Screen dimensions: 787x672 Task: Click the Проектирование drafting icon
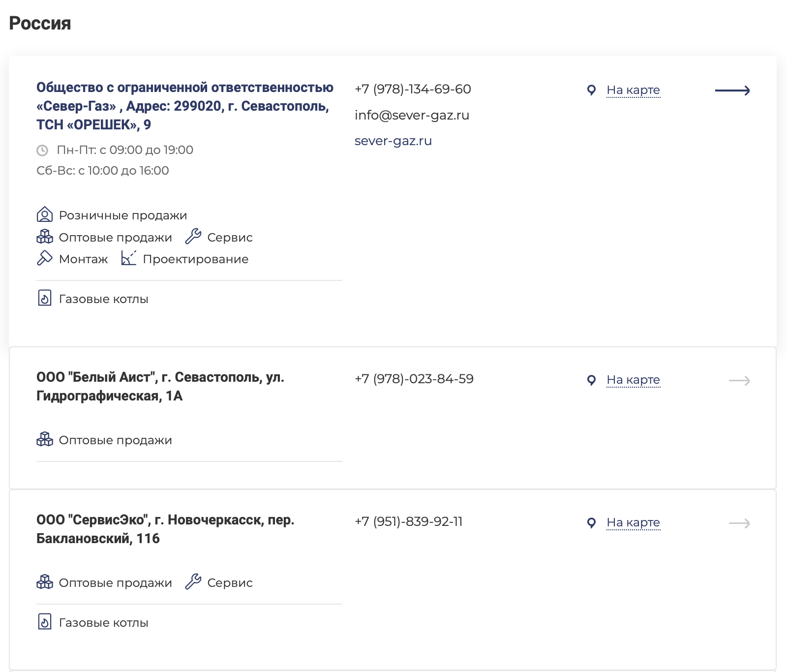point(128,258)
